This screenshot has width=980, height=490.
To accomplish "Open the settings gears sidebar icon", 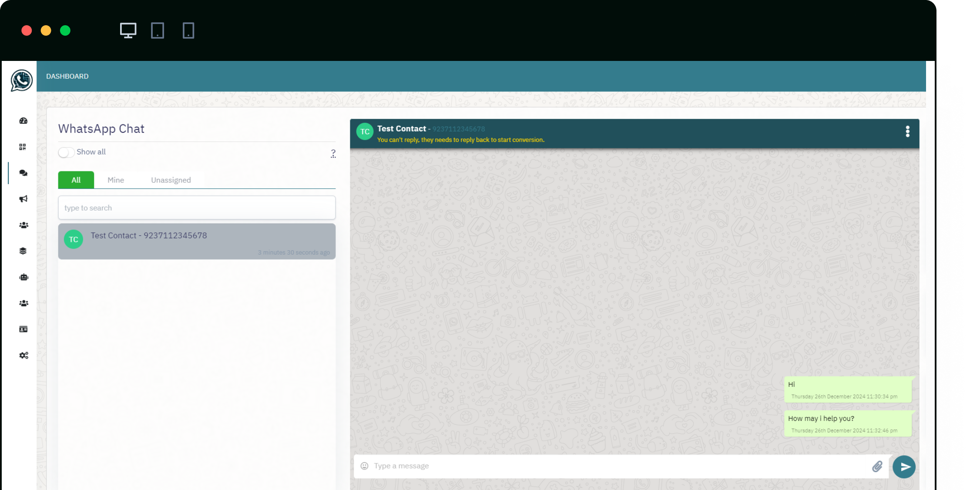I will click(23, 356).
